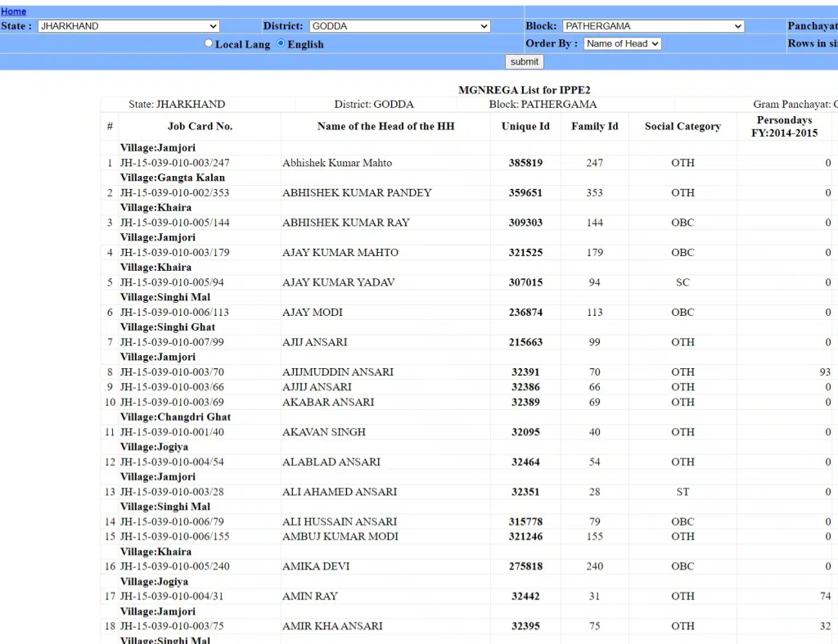This screenshot has height=644, width=838.
Task: Click the Village:Changdri Ghat row
Action: click(175, 417)
